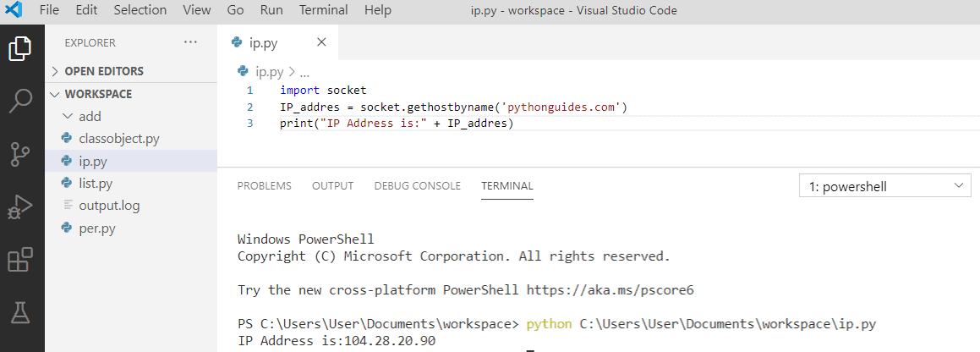Viewport: 980px width, 352px height.
Task: Open Explorer more actions ellipsis
Action: point(190,42)
